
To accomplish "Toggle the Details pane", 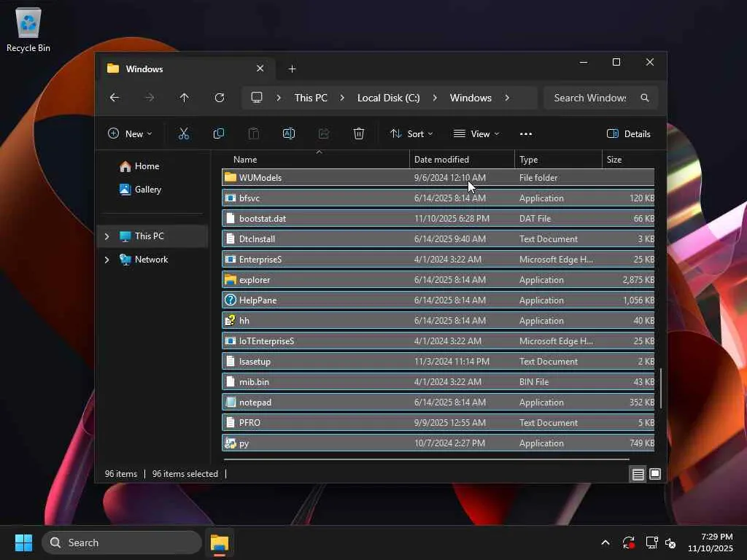I will point(628,134).
